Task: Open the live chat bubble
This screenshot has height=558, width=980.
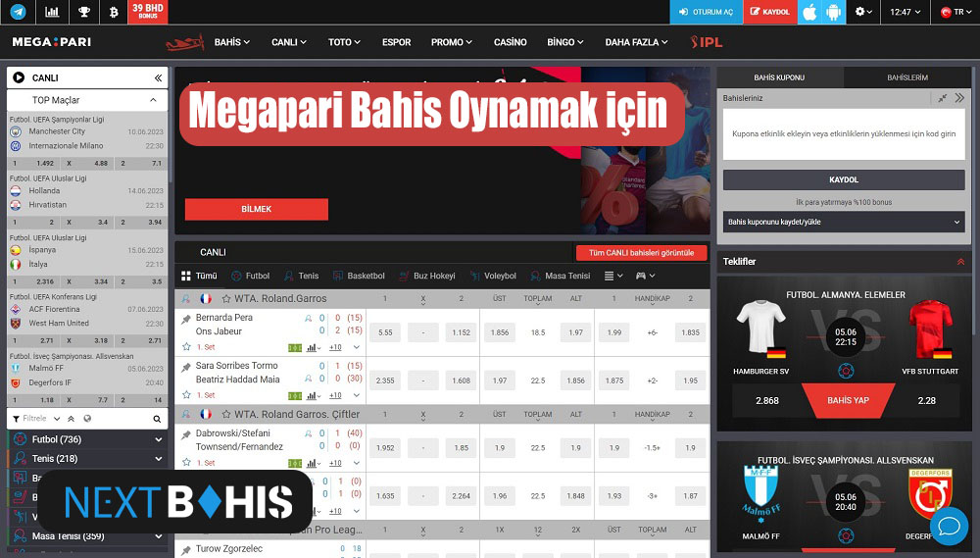Action: 949,525
